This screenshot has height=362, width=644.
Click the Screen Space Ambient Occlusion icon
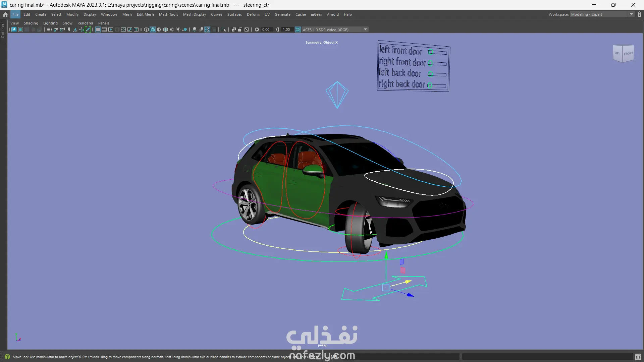tap(195, 29)
